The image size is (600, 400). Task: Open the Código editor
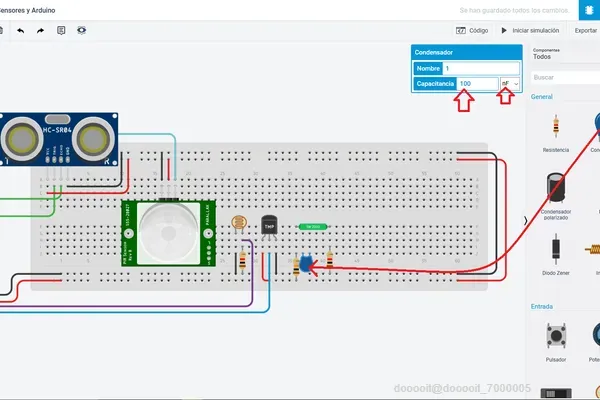(472, 31)
